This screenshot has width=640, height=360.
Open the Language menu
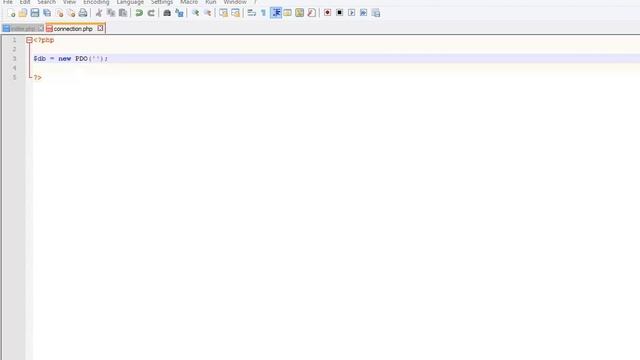click(x=130, y=2)
